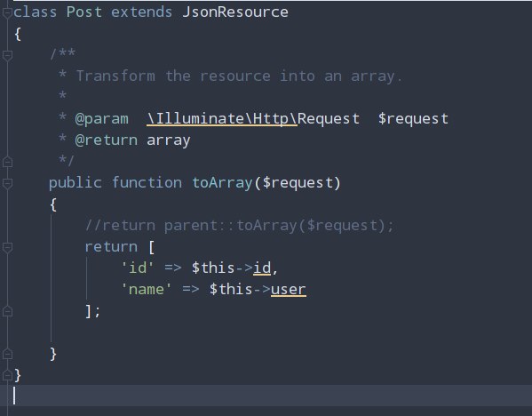Click the commented parent::toArray line
The width and height of the screenshot is (532, 416).
(240, 226)
